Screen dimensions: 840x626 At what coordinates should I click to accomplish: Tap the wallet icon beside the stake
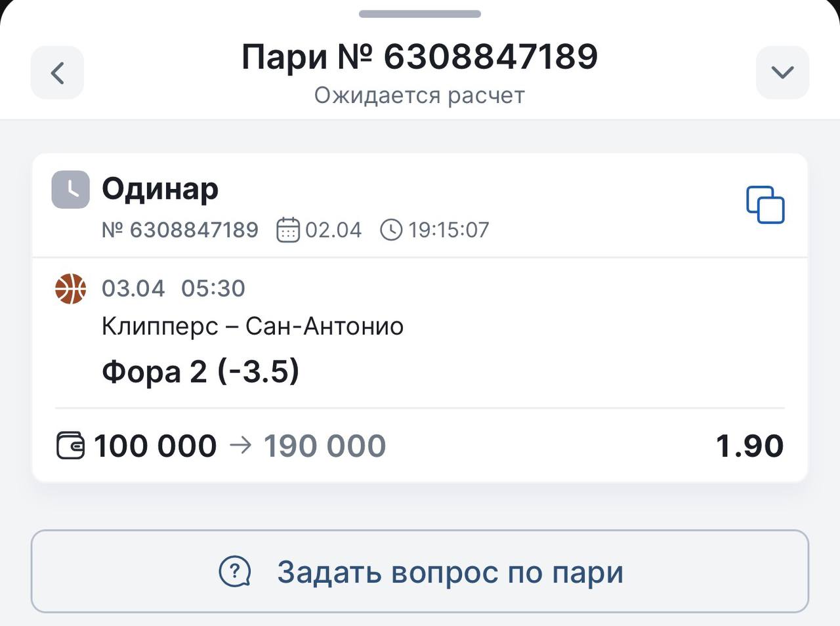coord(70,446)
